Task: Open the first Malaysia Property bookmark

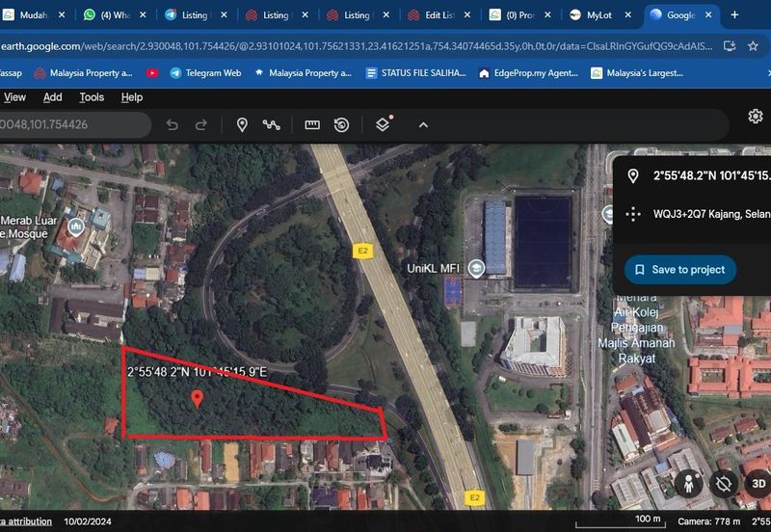Action: [83, 73]
